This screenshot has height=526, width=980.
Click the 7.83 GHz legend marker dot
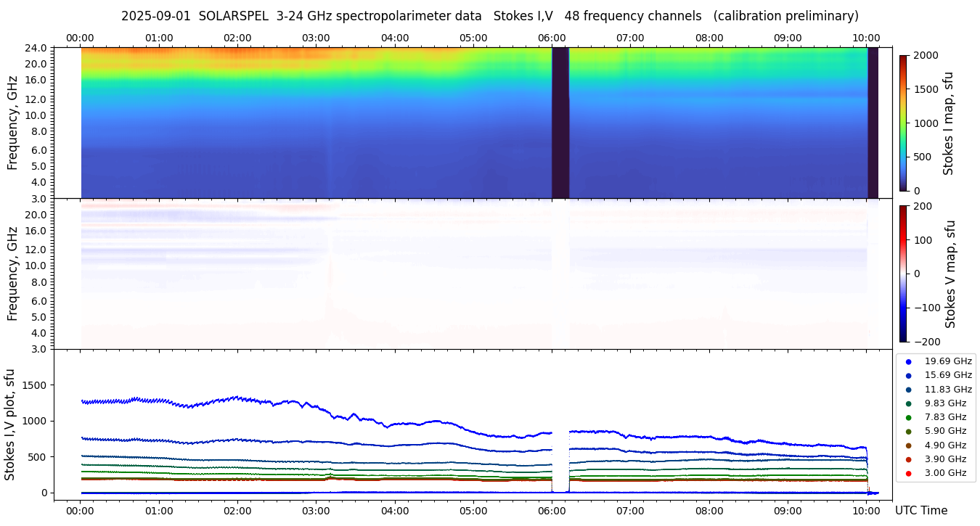coord(908,417)
